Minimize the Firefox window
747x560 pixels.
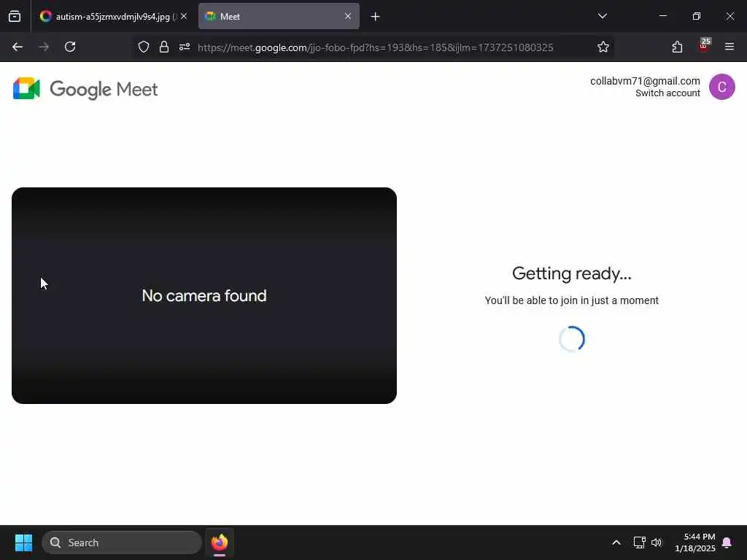663,16
